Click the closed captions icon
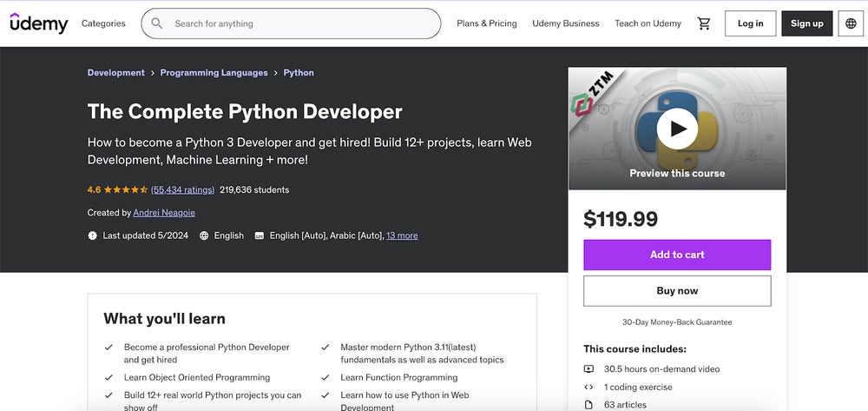 coord(259,235)
